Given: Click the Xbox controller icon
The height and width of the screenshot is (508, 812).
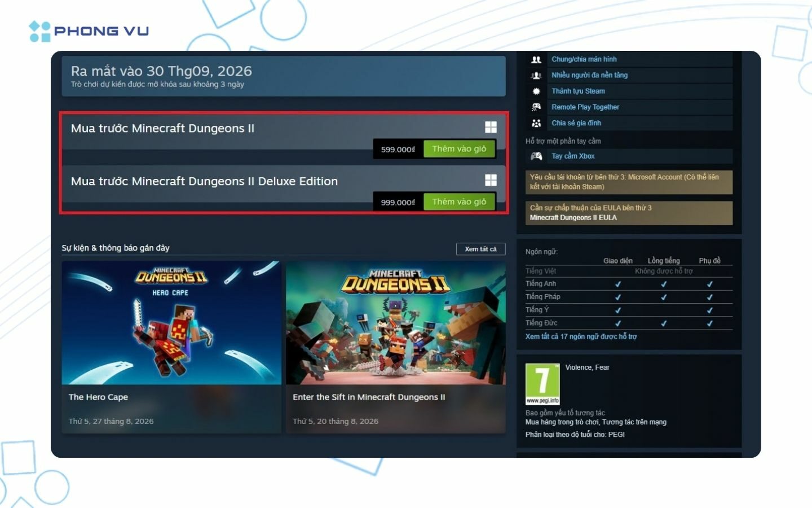Looking at the screenshot, I should [536, 156].
